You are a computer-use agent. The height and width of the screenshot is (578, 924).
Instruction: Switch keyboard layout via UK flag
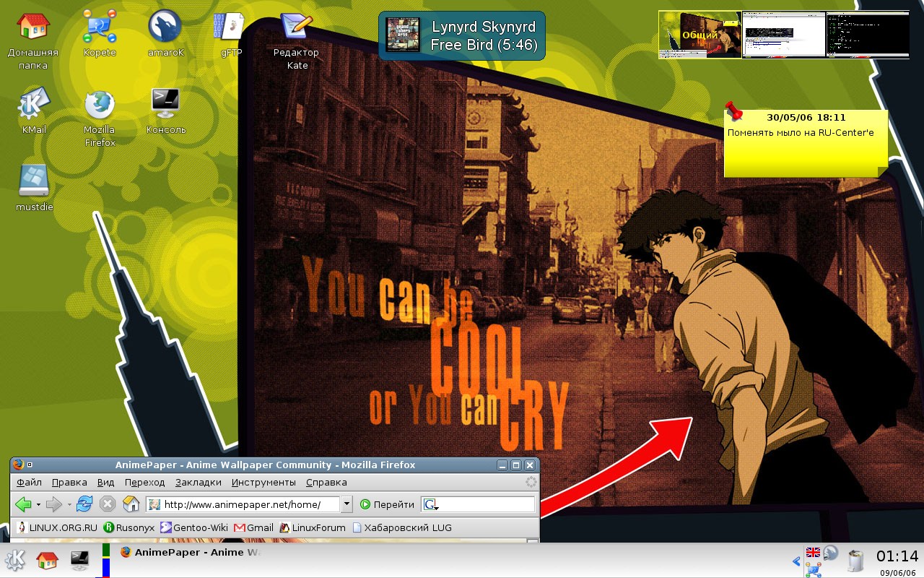813,552
